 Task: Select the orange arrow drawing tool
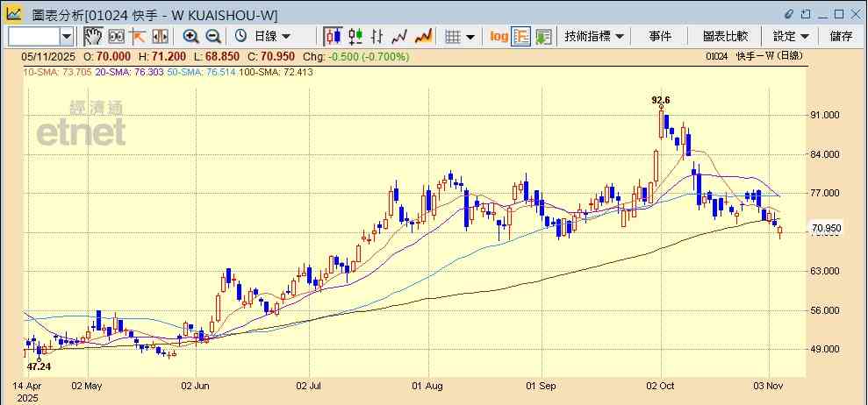pos(138,36)
